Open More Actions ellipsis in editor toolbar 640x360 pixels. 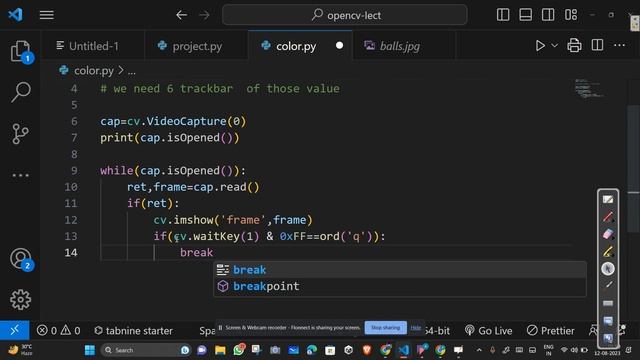620,45
